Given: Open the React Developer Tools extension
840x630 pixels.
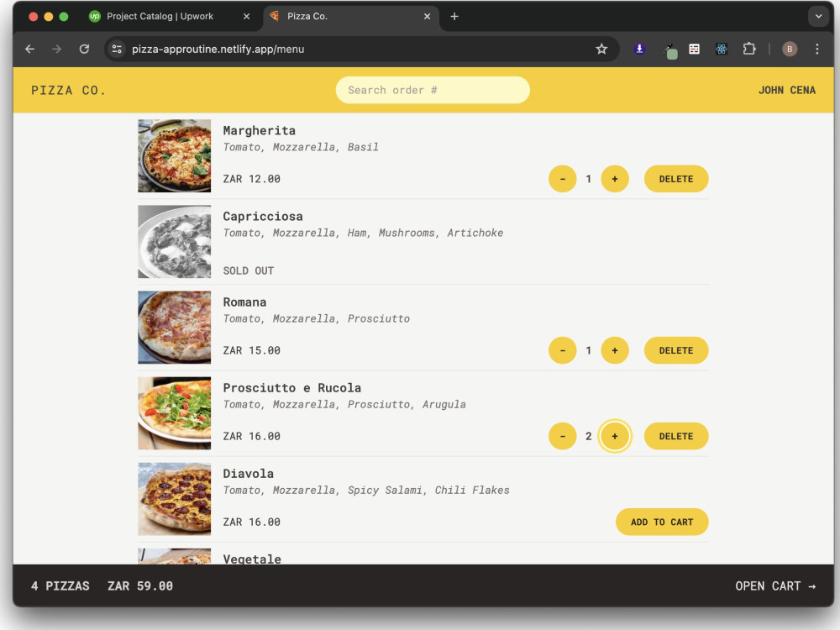Looking at the screenshot, I should pos(722,50).
